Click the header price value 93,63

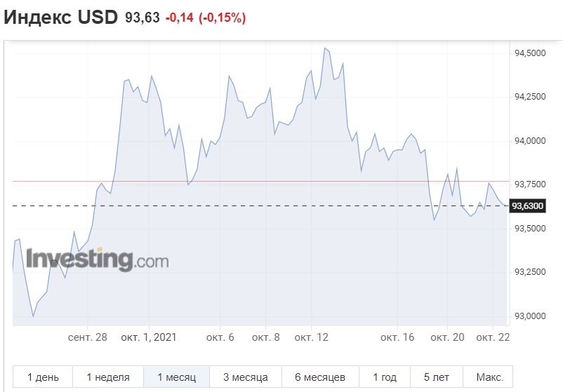[x=143, y=19]
